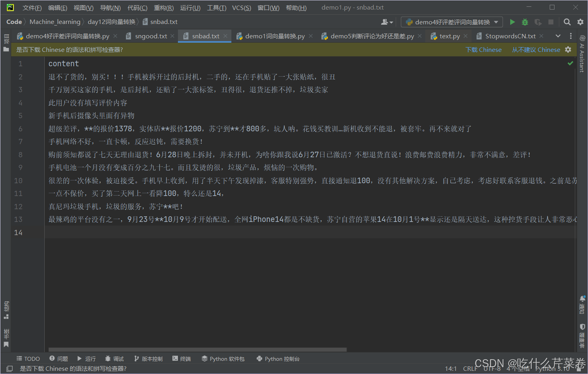Toggle tool window bars icon in status bar

[x=10, y=368]
